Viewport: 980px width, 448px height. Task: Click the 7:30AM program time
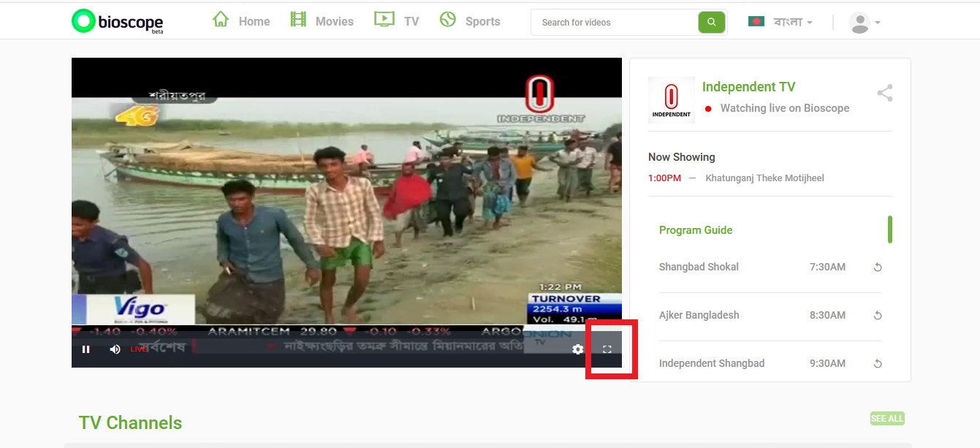click(x=827, y=267)
